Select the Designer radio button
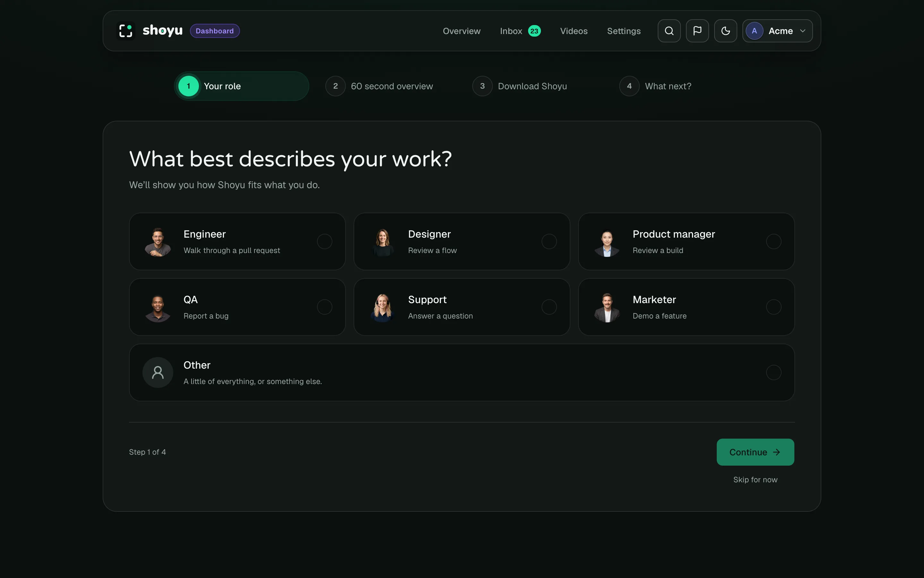This screenshot has height=578, width=924. (549, 241)
